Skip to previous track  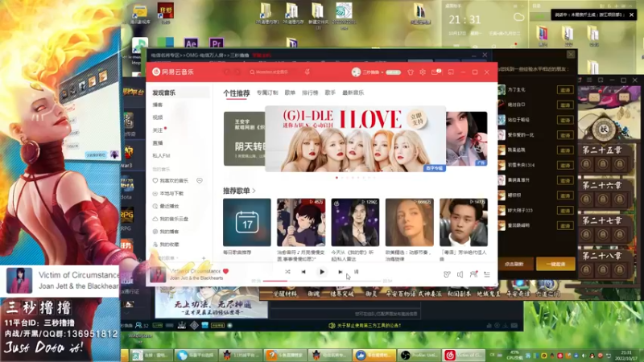click(303, 272)
